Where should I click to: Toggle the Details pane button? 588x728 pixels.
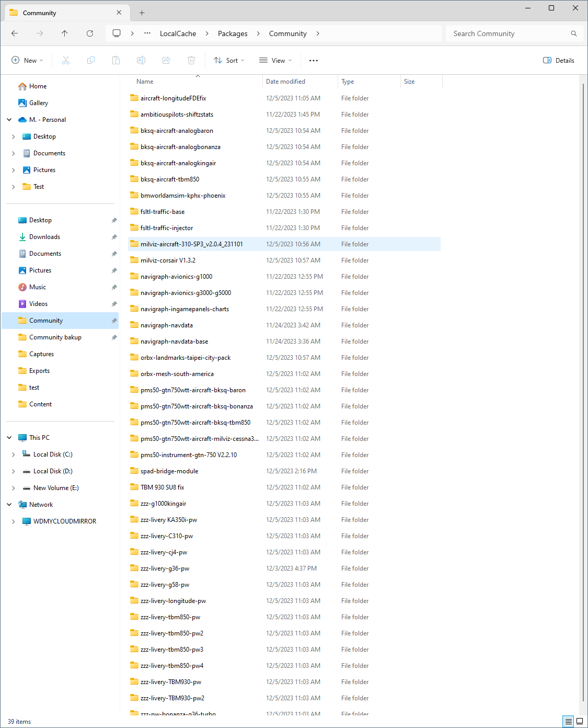point(559,61)
